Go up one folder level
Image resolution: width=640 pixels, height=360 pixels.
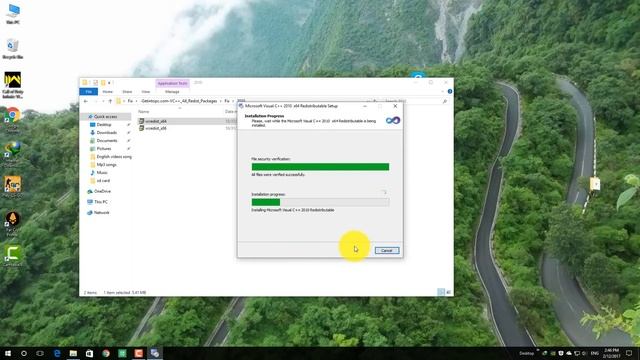click(110, 101)
